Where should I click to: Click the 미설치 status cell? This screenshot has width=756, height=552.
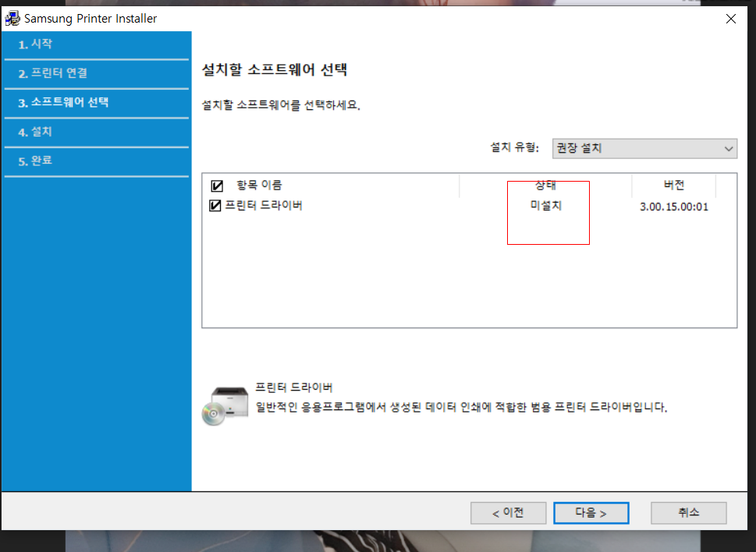pos(546,206)
